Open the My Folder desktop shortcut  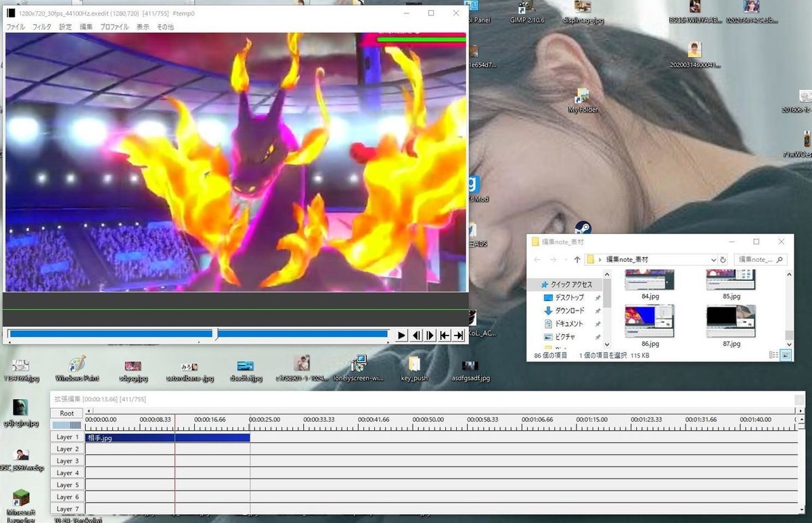583,100
